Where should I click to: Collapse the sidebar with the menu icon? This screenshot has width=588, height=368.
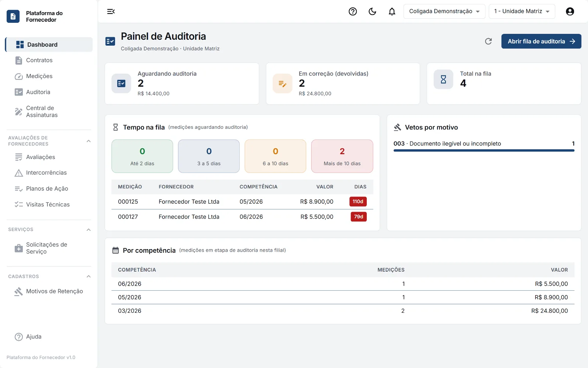point(111,11)
